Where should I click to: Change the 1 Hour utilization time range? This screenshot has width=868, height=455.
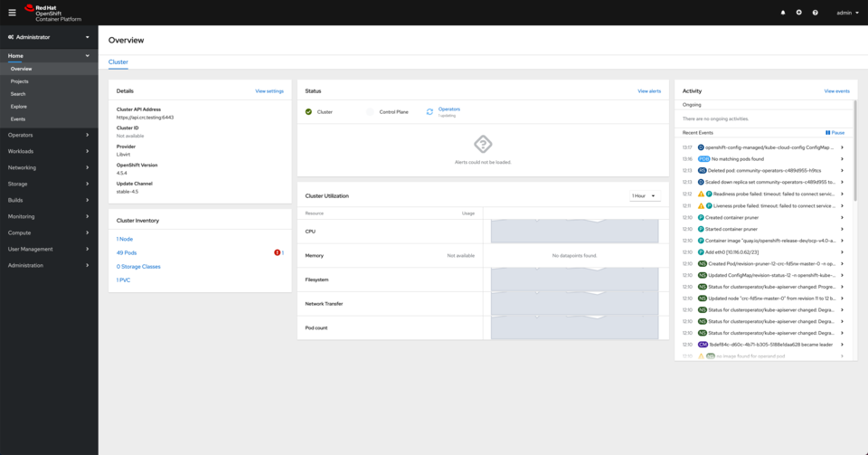click(x=645, y=196)
